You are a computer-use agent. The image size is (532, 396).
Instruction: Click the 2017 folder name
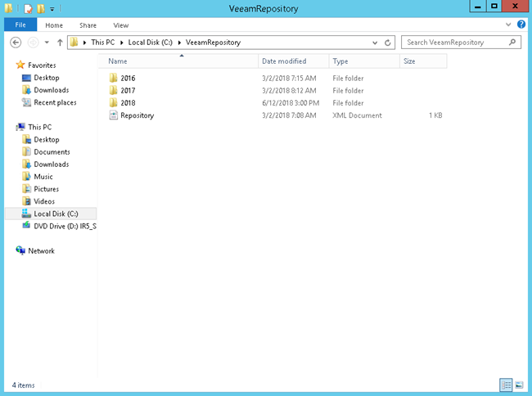pos(128,91)
